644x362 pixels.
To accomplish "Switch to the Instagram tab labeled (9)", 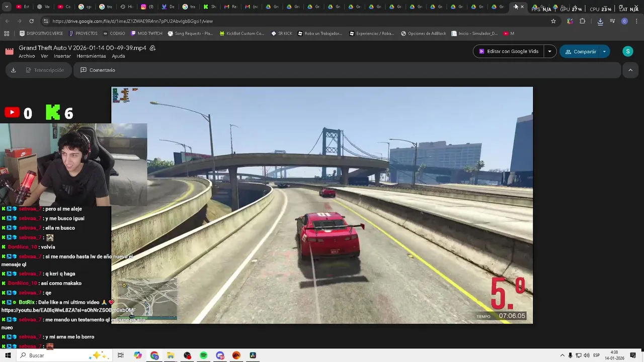I will (x=147, y=7).
